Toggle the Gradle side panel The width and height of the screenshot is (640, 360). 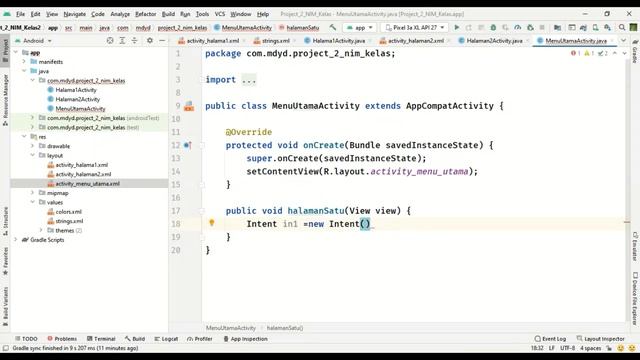(x=635, y=51)
